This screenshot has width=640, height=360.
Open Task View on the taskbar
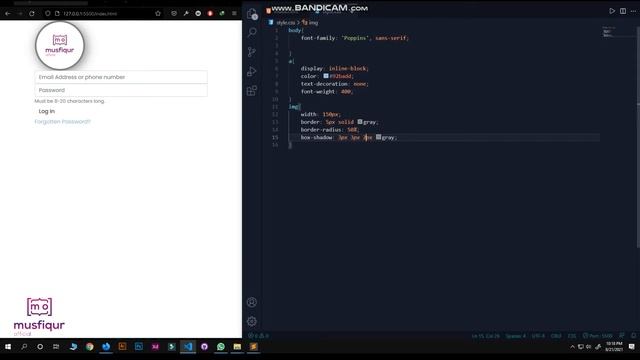56,347
